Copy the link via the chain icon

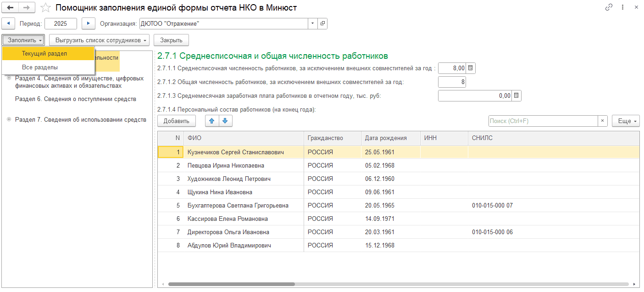609,7
